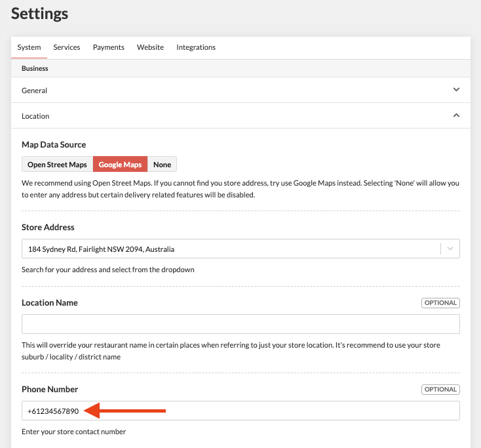
Task: Open the Payments tab
Action: (108, 47)
